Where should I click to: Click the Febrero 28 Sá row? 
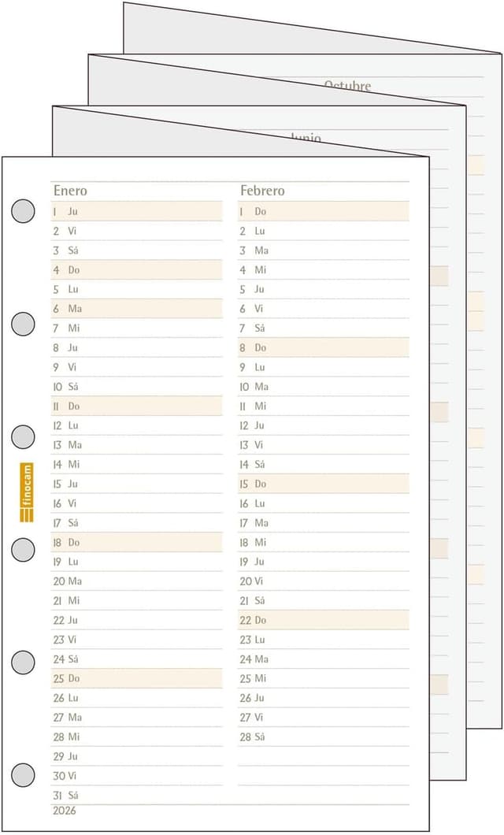[x=323, y=737]
